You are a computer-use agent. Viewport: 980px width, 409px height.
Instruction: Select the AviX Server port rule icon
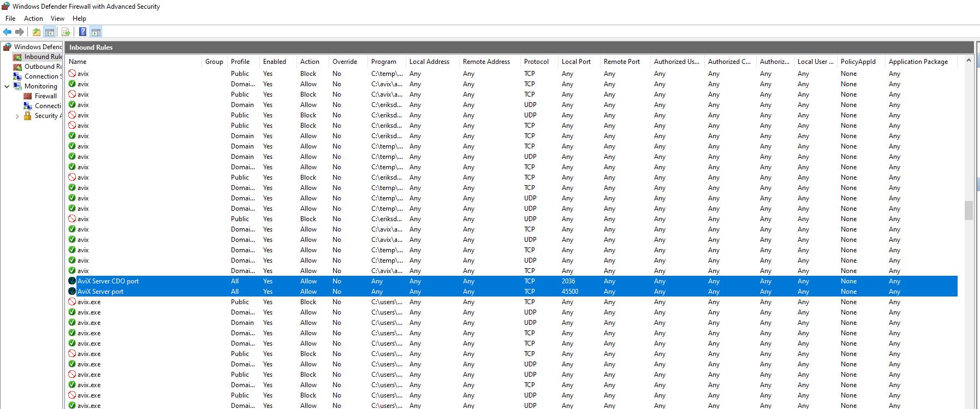(x=72, y=292)
